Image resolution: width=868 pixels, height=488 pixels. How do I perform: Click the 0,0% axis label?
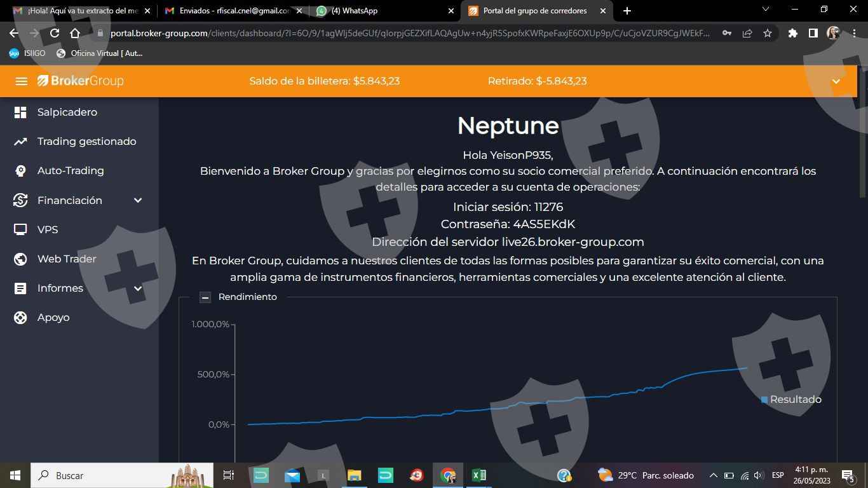point(219,424)
